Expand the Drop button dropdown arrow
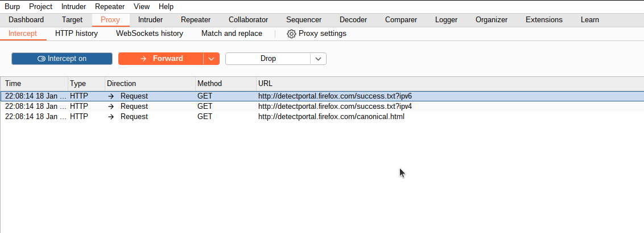This screenshot has height=233, width=644. [319, 58]
